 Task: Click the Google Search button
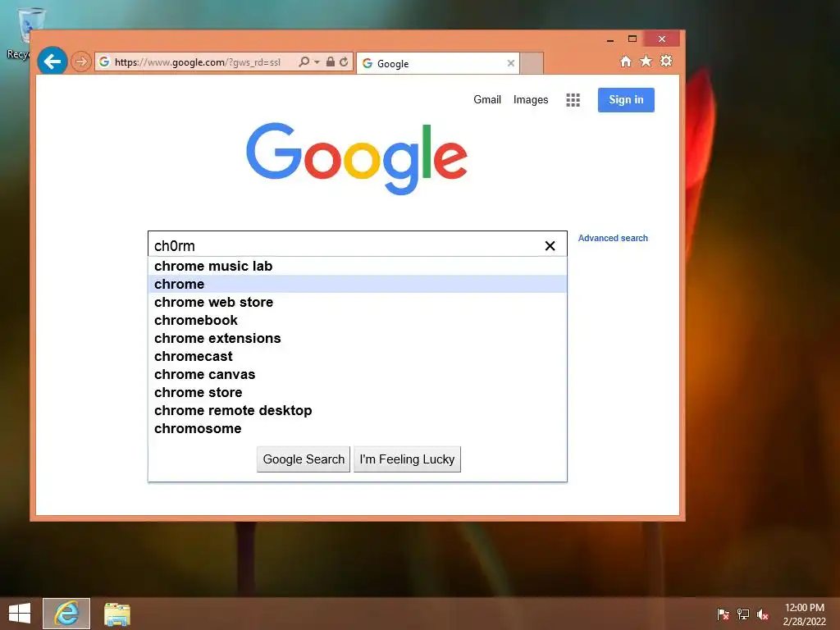pos(304,459)
